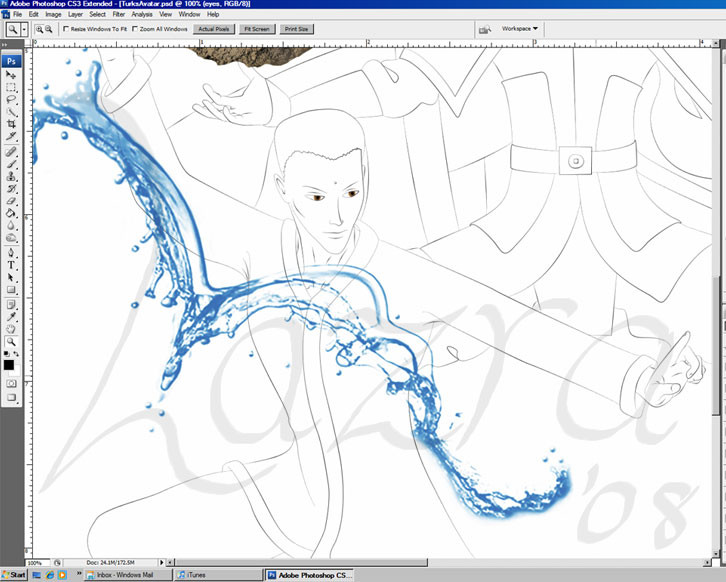The image size is (726, 582).
Task: Open the Bridge icon in options bar
Action: click(x=485, y=29)
